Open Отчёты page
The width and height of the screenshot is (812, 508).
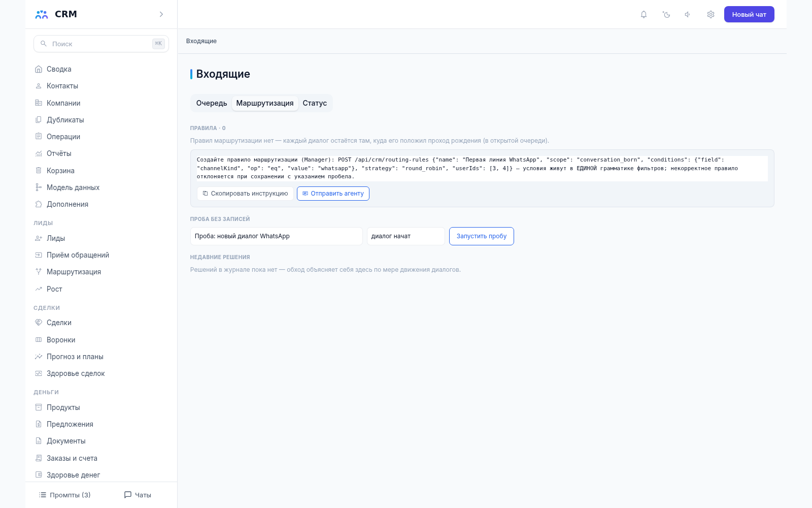(101, 153)
